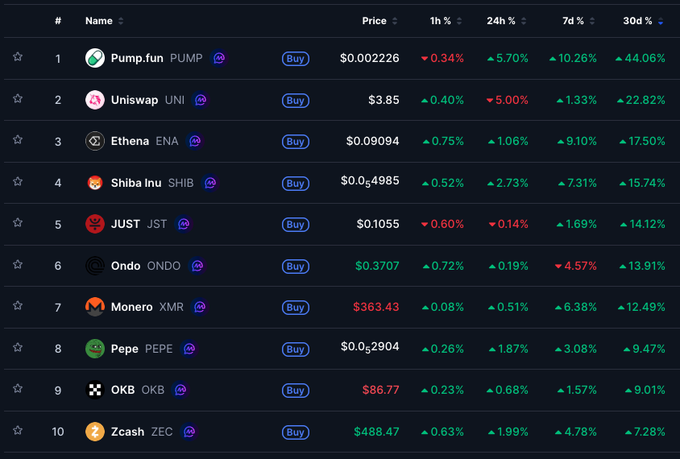Image resolution: width=680 pixels, height=459 pixels.
Task: Toggle the 30d % sort order
Action: pos(643,21)
